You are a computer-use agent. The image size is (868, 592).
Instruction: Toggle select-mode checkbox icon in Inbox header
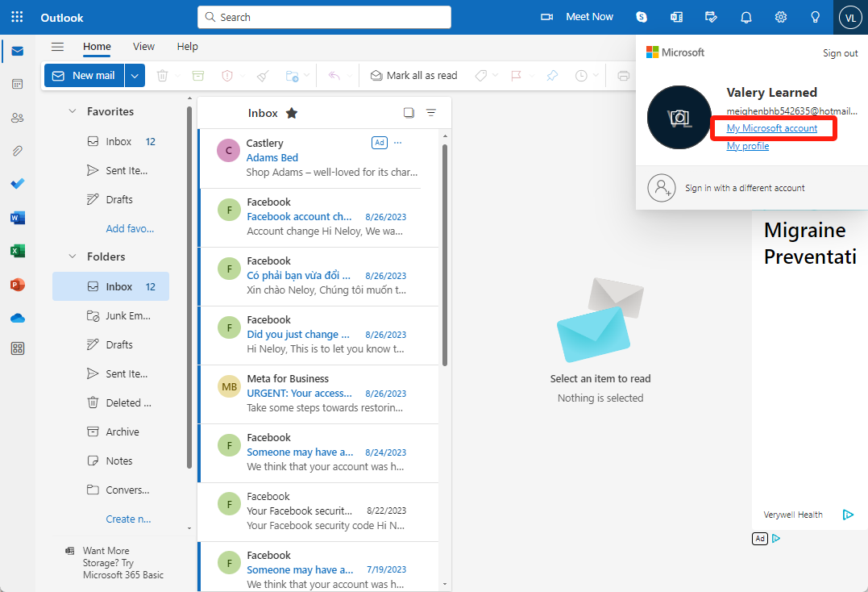tap(409, 113)
